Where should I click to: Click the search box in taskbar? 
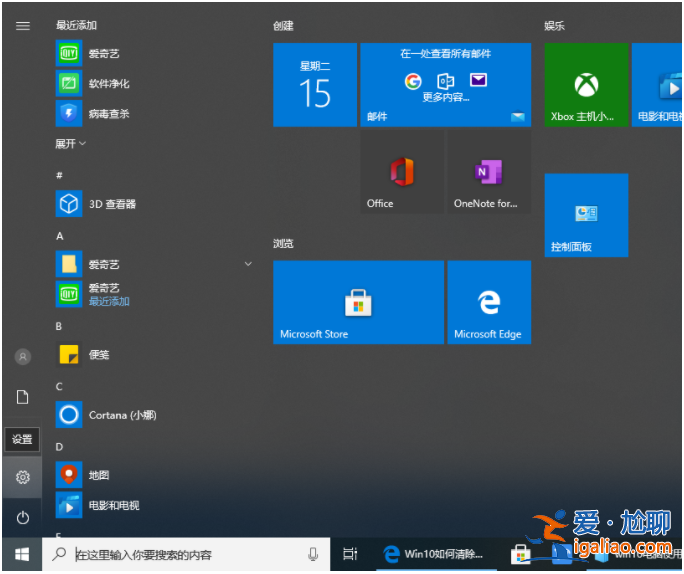186,554
